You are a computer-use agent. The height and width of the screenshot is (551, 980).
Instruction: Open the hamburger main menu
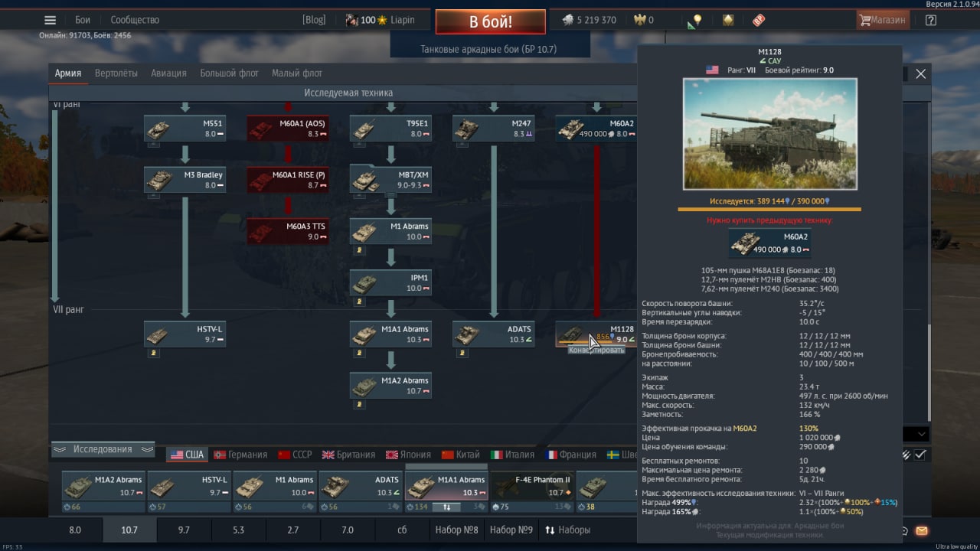(x=50, y=21)
